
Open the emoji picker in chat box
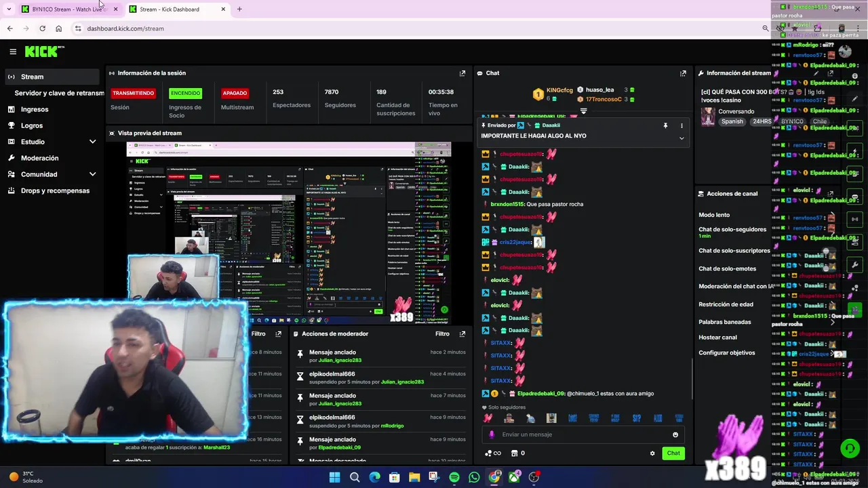coord(675,434)
